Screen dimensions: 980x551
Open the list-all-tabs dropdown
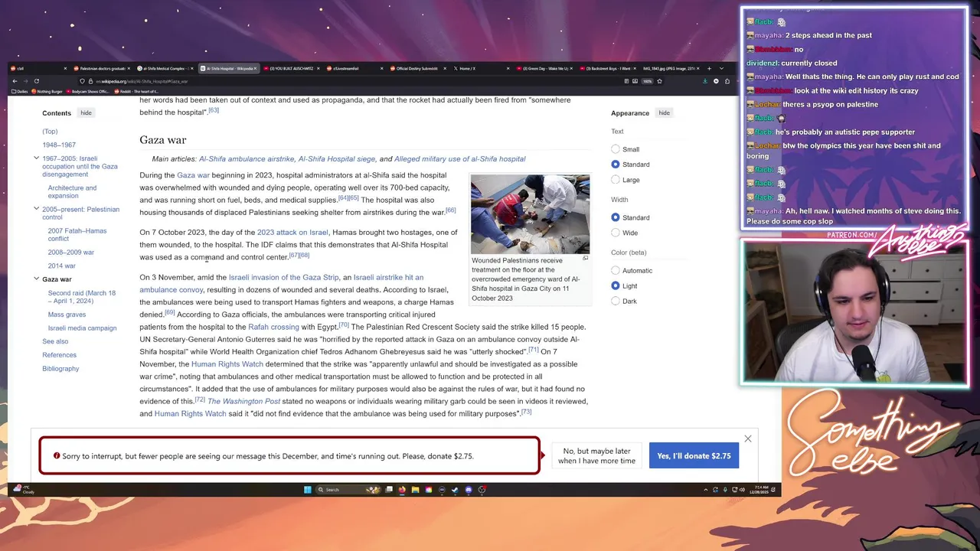click(x=721, y=68)
